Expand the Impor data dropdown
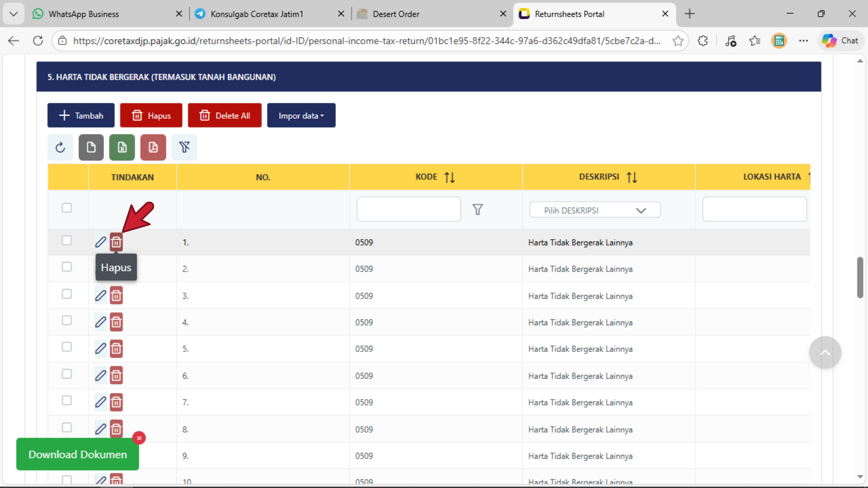 point(301,115)
